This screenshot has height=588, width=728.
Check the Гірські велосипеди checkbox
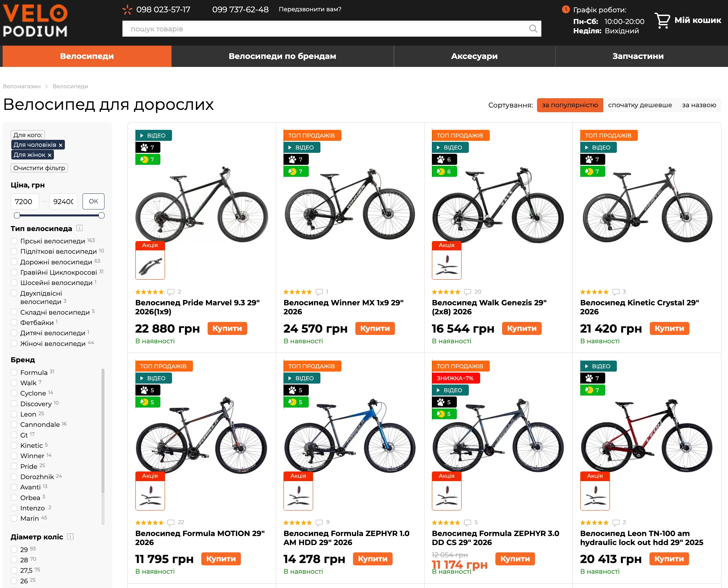(x=14, y=241)
